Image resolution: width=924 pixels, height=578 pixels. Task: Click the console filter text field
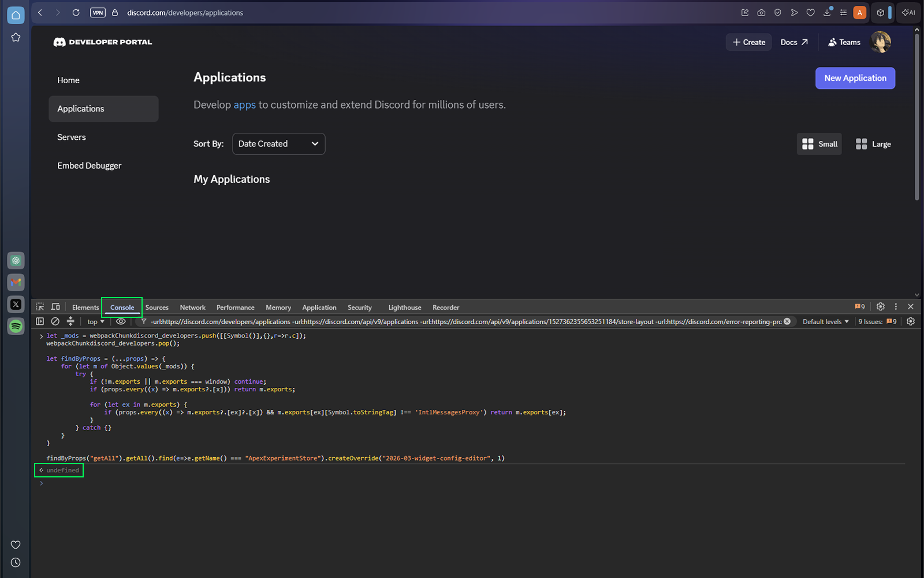pos(465,322)
